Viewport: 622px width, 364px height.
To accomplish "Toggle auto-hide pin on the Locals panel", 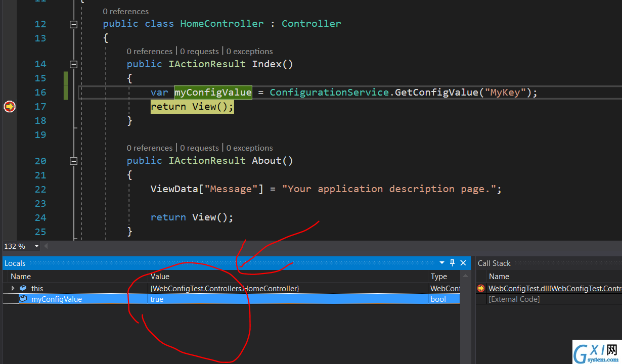I will tap(453, 263).
